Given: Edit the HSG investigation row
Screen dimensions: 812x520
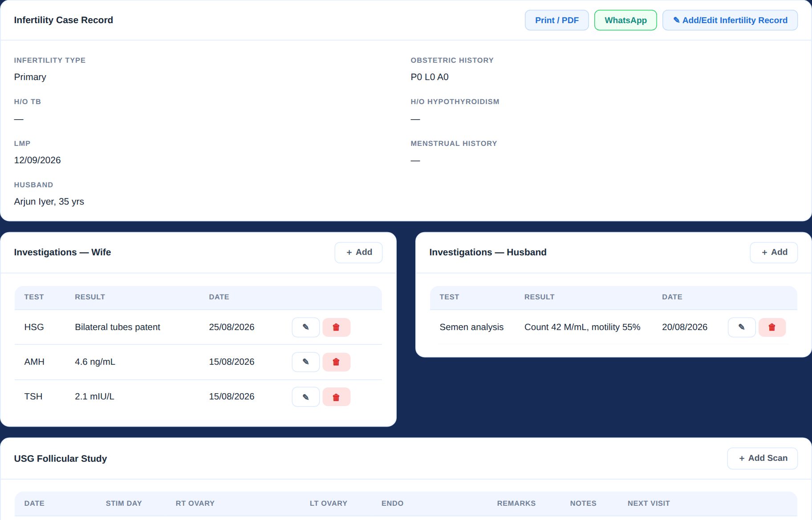Looking at the screenshot, I should coord(306,327).
